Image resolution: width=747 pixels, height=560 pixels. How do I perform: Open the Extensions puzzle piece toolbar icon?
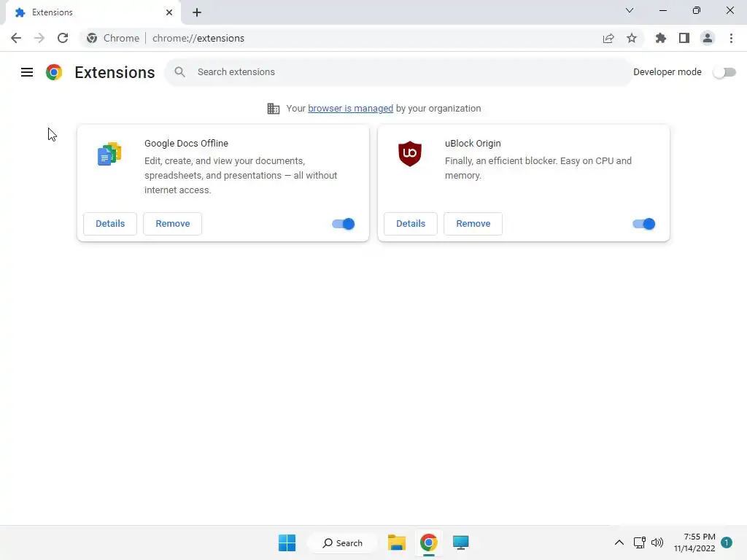[x=661, y=38]
